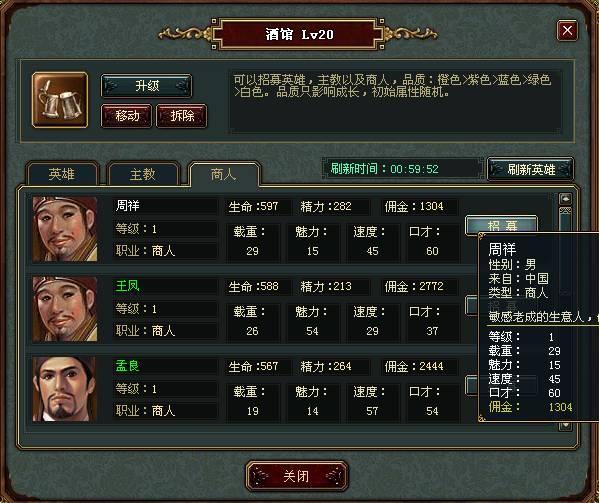This screenshot has height=503, width=599.
Task: Switch to the 主教 tab
Action: (143, 174)
